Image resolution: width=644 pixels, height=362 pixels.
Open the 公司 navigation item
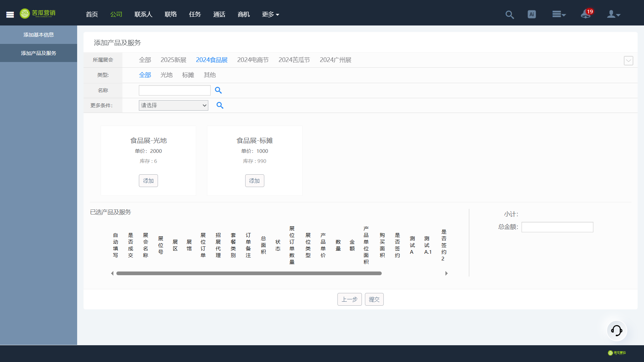coord(116,14)
